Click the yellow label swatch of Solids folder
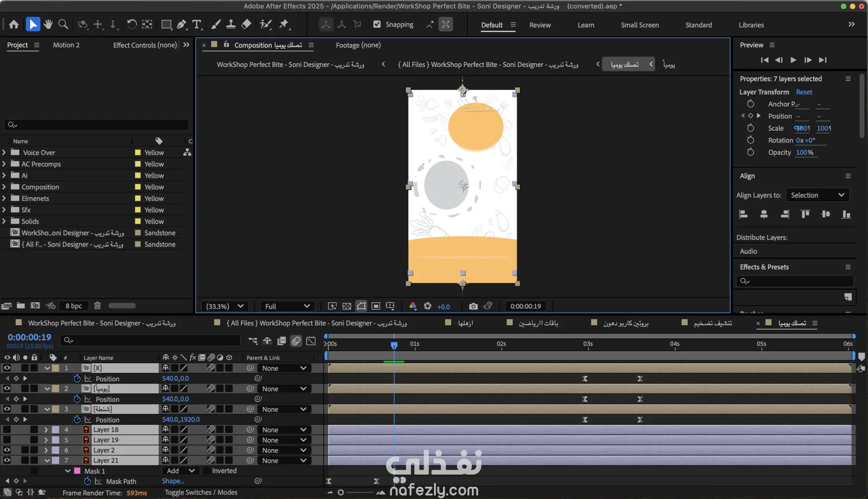The height and width of the screenshot is (499, 868). pyautogui.click(x=138, y=221)
